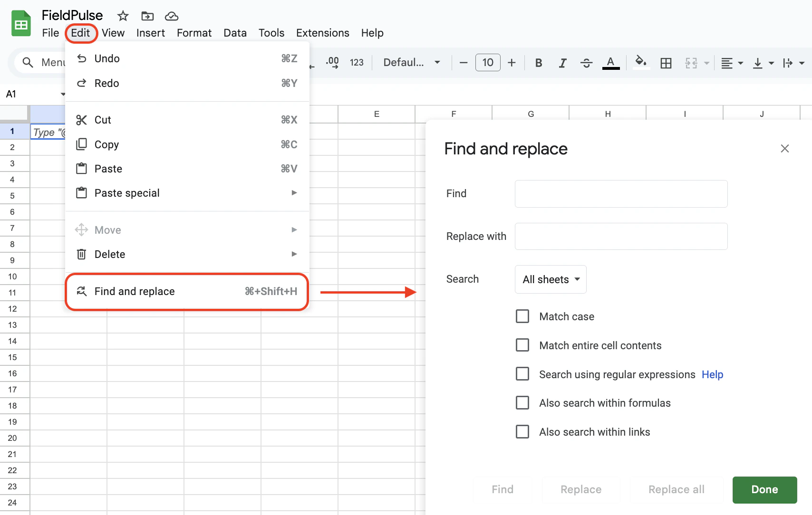Open the Tools menu
The image size is (812, 515).
pos(271,33)
